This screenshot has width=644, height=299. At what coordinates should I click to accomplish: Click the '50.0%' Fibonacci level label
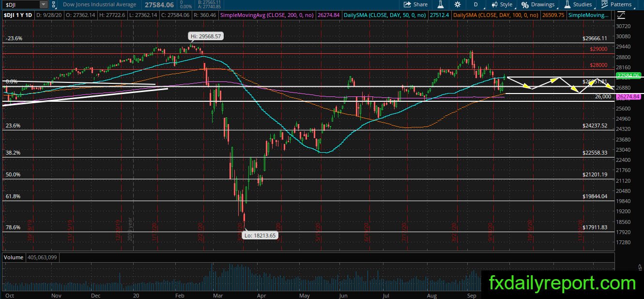13,174
